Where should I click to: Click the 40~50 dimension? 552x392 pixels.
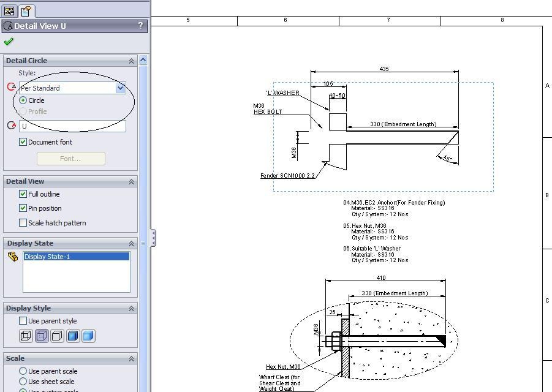337,96
